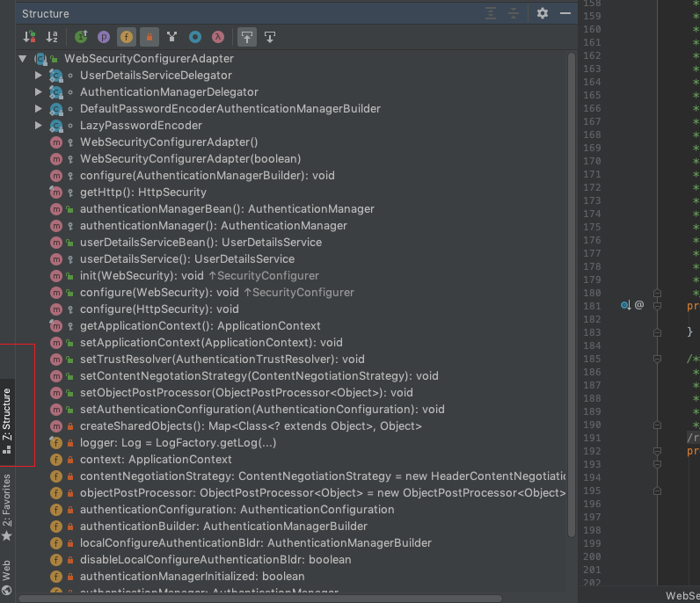Image resolution: width=700 pixels, height=603 pixels.
Task: Toggle the code fold marker on line 185
Action: (x=657, y=359)
